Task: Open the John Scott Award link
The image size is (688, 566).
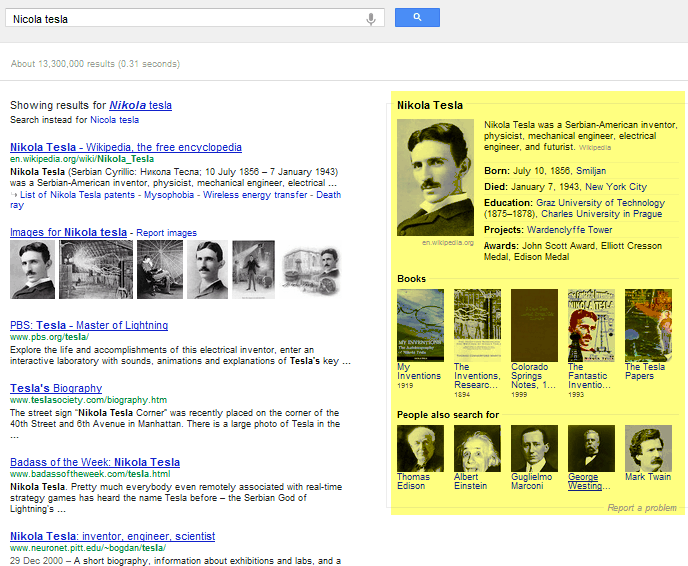Action: click(559, 246)
